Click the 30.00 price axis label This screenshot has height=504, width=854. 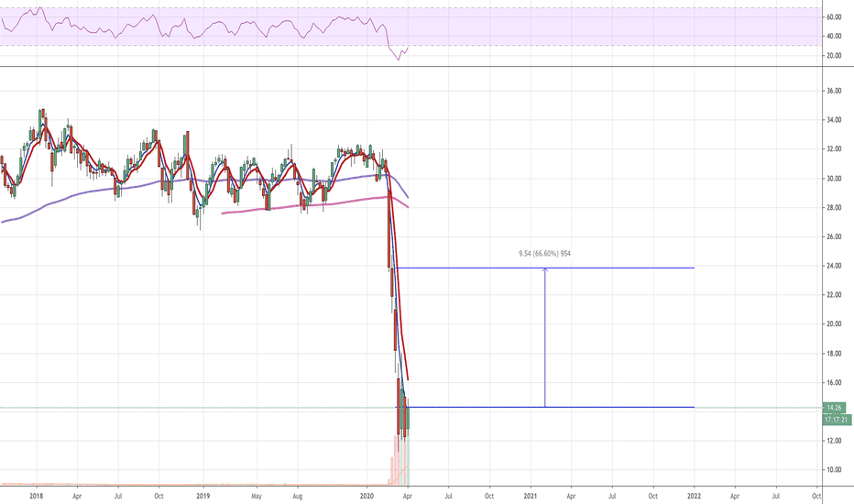[x=834, y=178]
